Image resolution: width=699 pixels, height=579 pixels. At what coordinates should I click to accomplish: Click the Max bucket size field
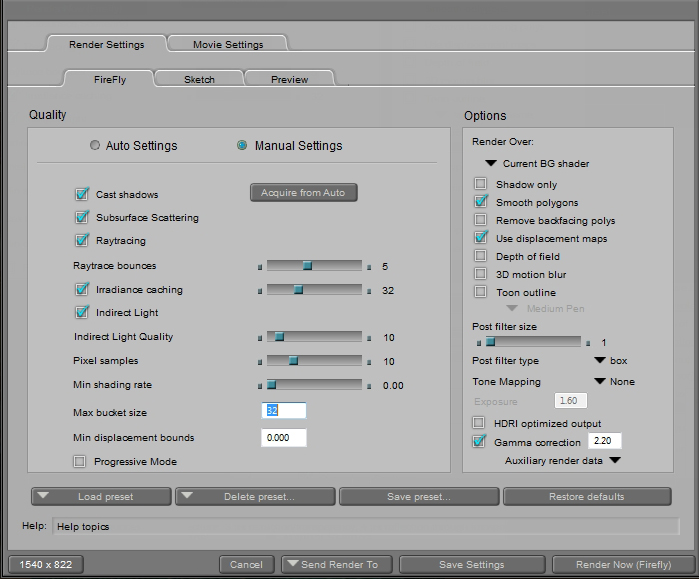tap(284, 411)
